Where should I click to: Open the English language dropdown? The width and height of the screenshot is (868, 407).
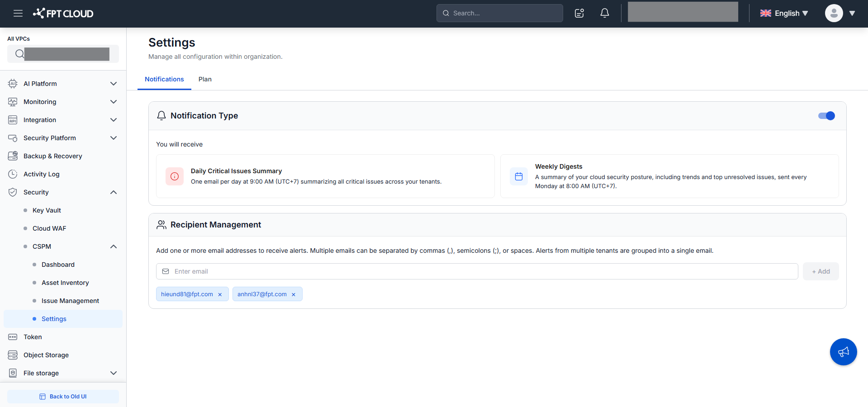point(784,14)
